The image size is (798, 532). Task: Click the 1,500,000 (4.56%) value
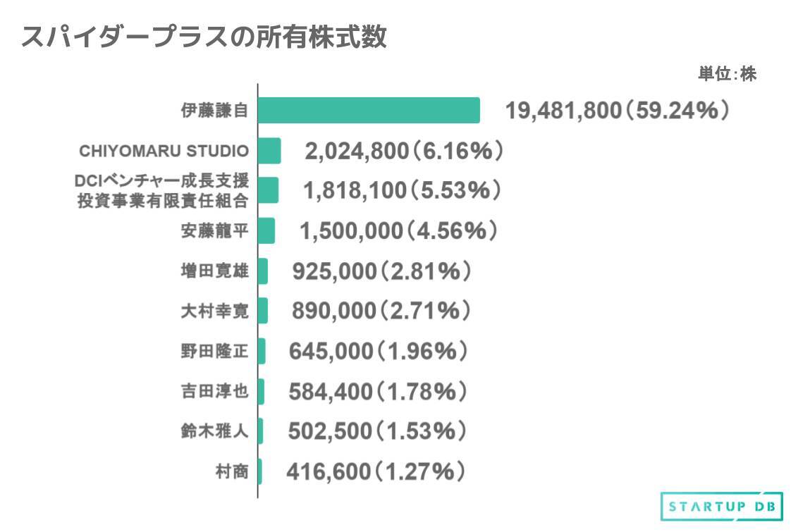[399, 230]
